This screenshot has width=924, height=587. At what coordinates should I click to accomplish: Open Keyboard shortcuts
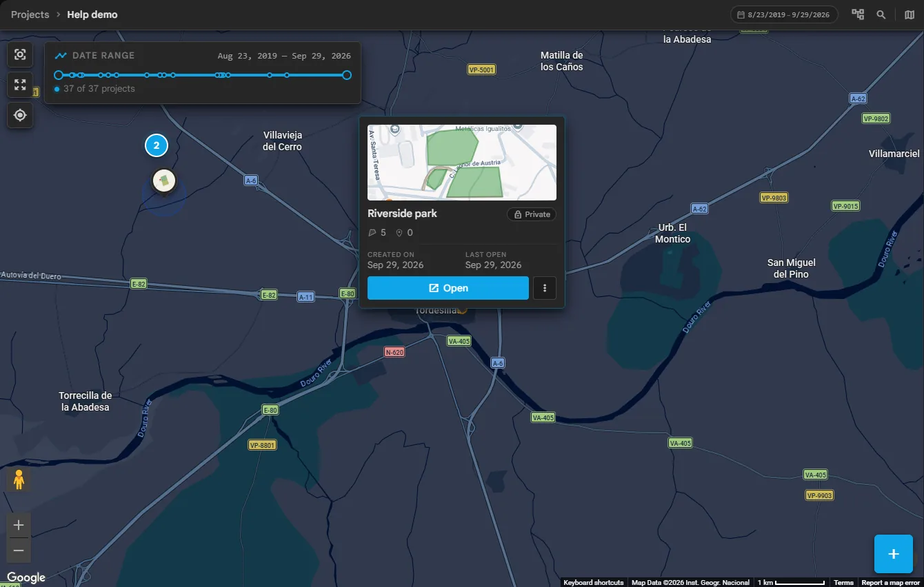point(594,583)
